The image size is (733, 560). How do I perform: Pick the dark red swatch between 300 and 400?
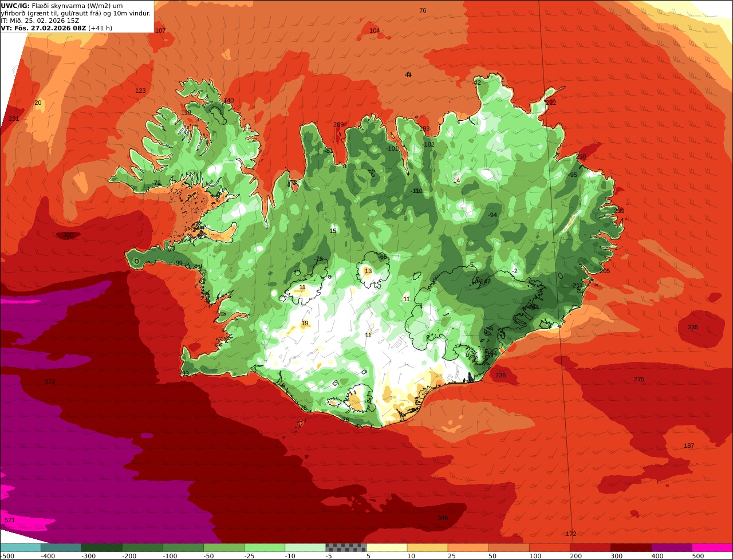[630, 547]
